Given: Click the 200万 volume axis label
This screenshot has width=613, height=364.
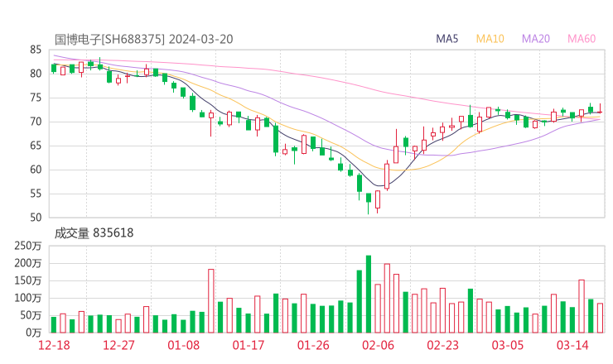Looking at the screenshot, I should tap(28, 263).
